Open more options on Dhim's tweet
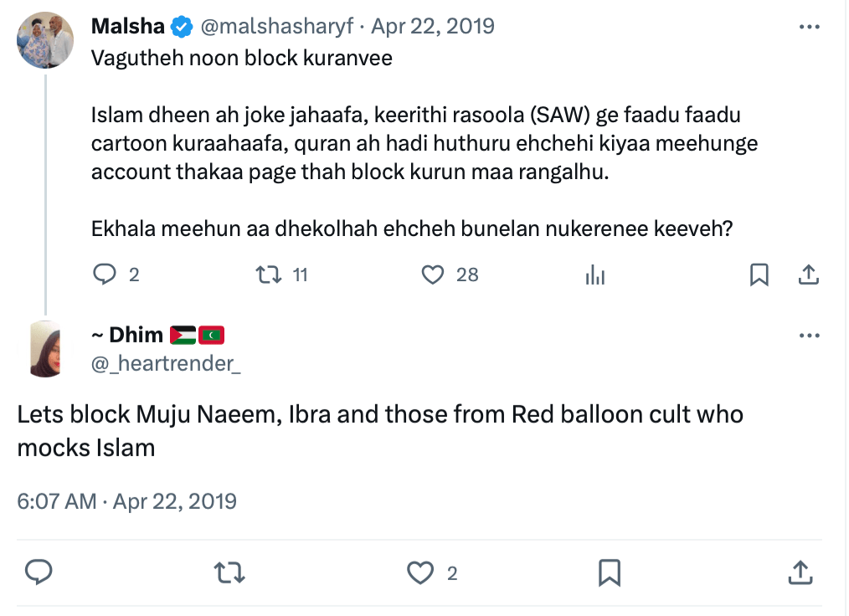The image size is (849, 616). (x=809, y=336)
